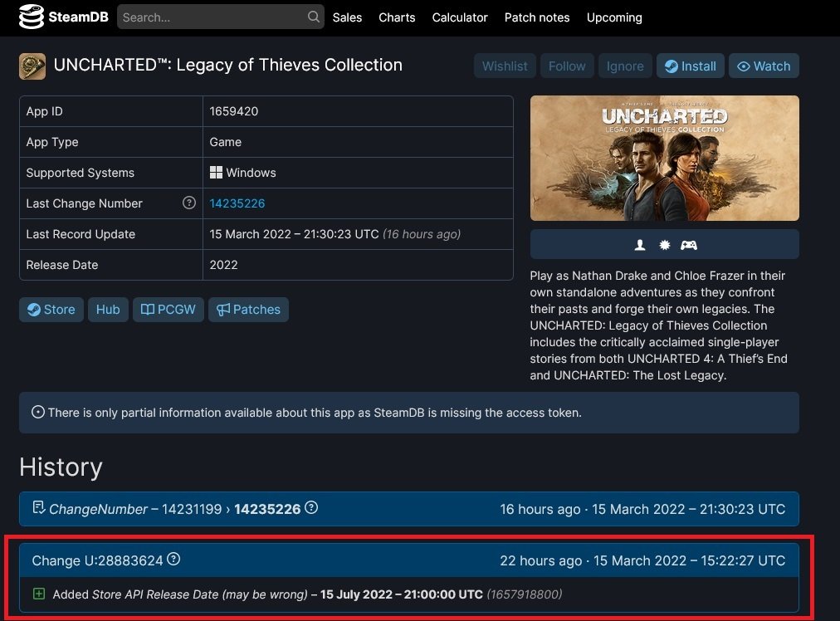Image resolution: width=840 pixels, height=621 pixels.
Task: Click the Supported Systems label
Action: pyautogui.click(x=81, y=173)
